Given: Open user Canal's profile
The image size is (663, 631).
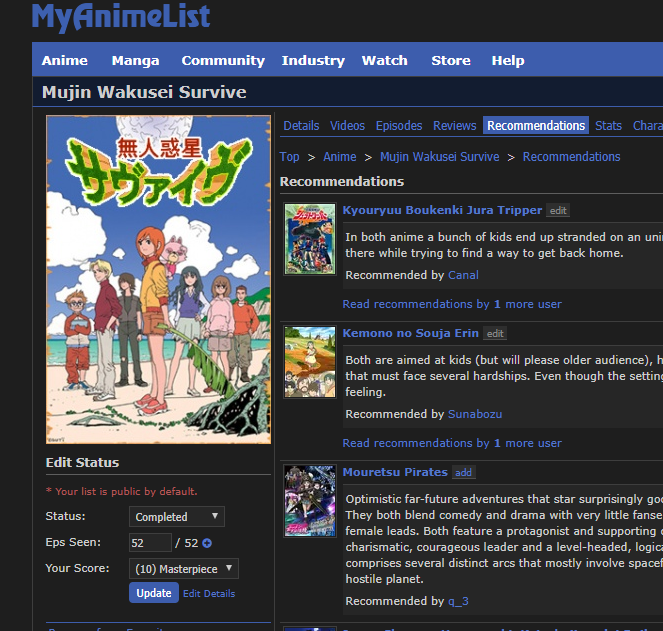Looking at the screenshot, I should tap(463, 275).
